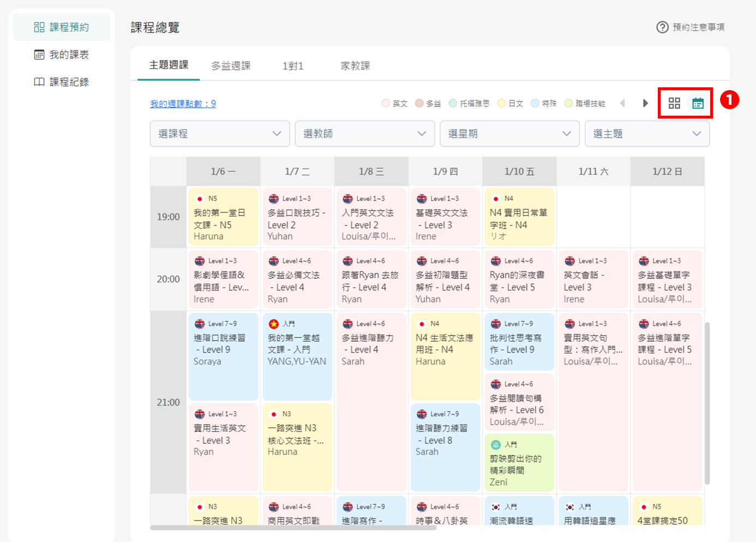Open 我的第一堂日文課 N5 class card

(223, 217)
